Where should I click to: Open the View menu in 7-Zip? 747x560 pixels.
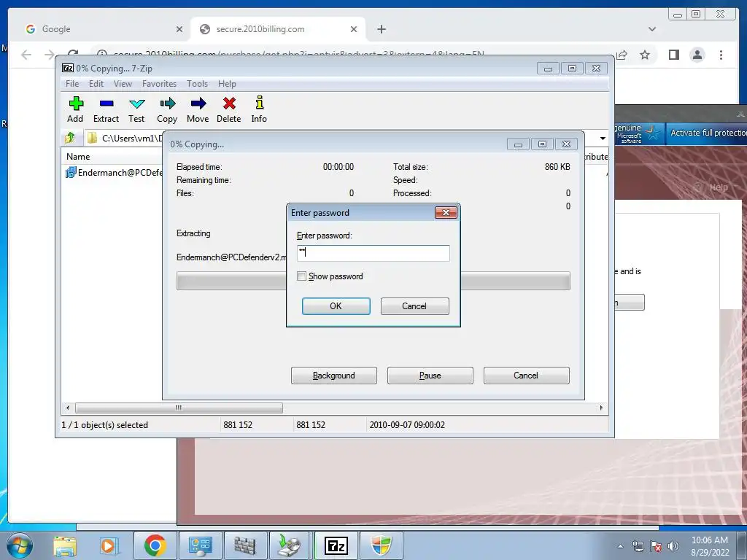click(x=123, y=84)
